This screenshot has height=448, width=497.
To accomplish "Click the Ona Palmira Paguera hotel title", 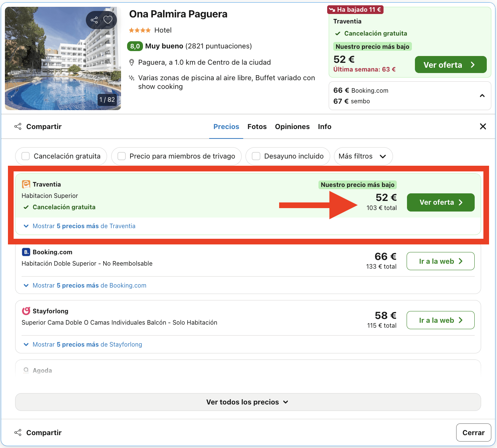I will 178,14.
